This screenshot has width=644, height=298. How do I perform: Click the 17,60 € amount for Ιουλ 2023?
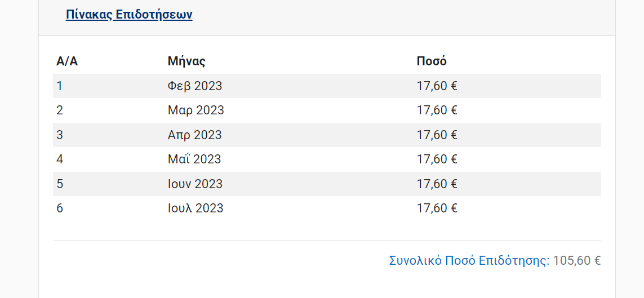pos(437,208)
